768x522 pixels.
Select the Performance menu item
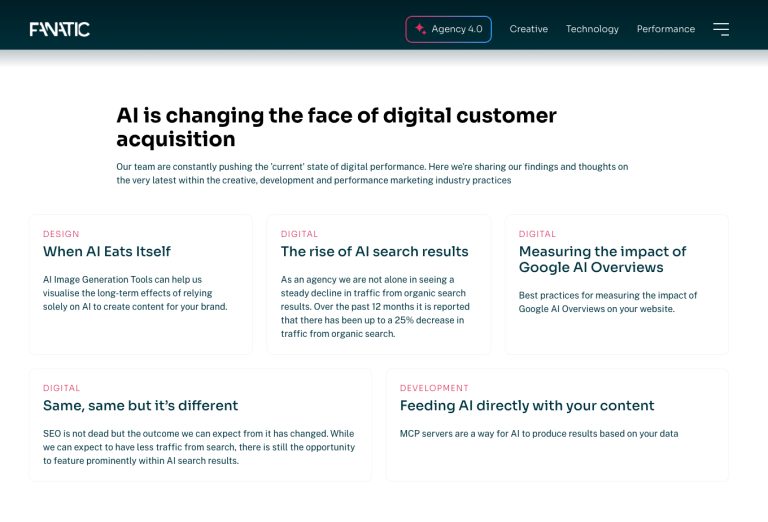click(x=665, y=29)
